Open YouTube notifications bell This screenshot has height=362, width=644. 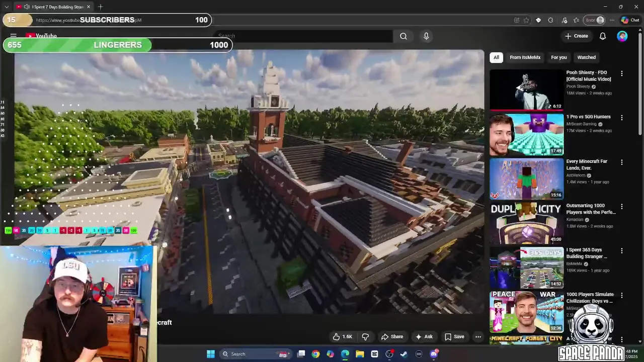[x=603, y=36]
